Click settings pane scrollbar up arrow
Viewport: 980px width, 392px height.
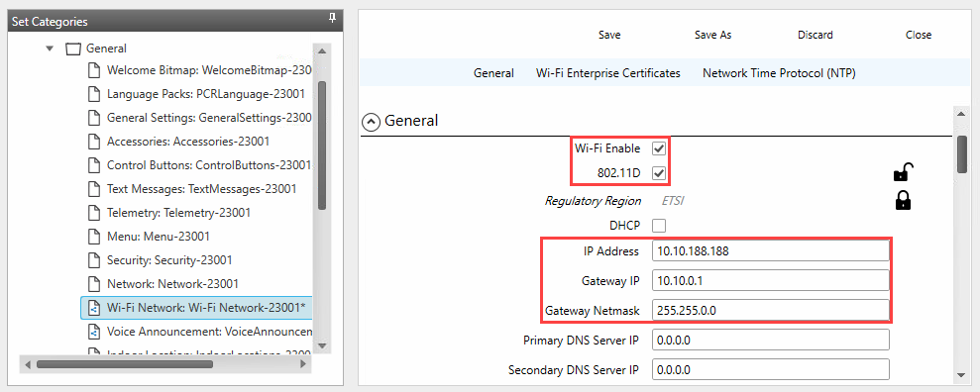[x=962, y=113]
